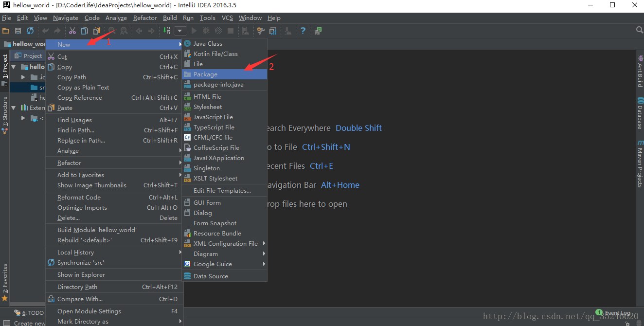Image resolution: width=644 pixels, height=326 pixels.
Task: Click the Redo toolbar arrow
Action: click(x=57, y=31)
